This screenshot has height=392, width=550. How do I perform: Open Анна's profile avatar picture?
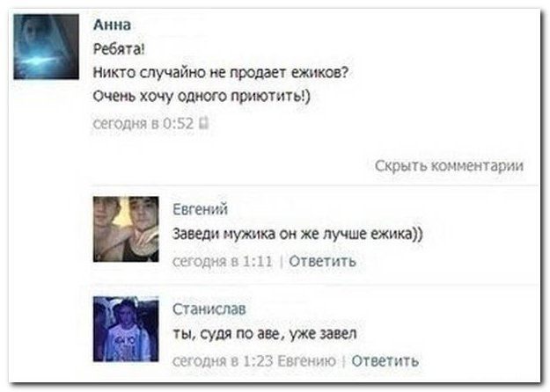click(x=47, y=47)
